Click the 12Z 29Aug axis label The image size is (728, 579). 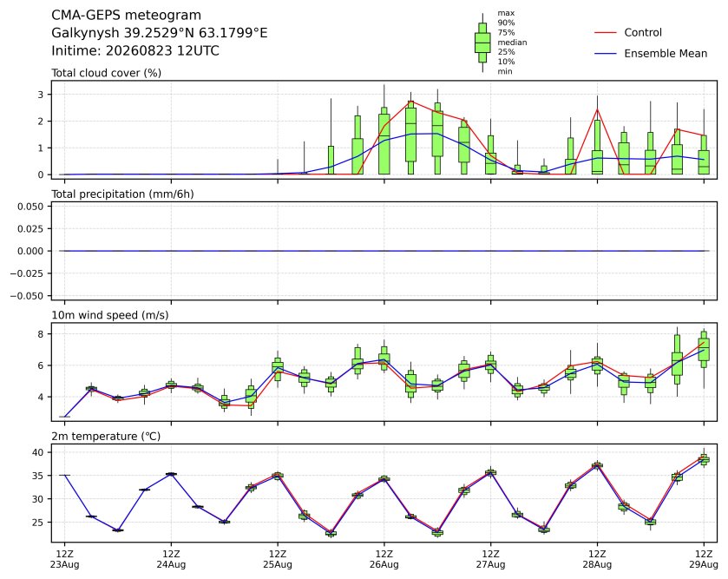(x=704, y=559)
